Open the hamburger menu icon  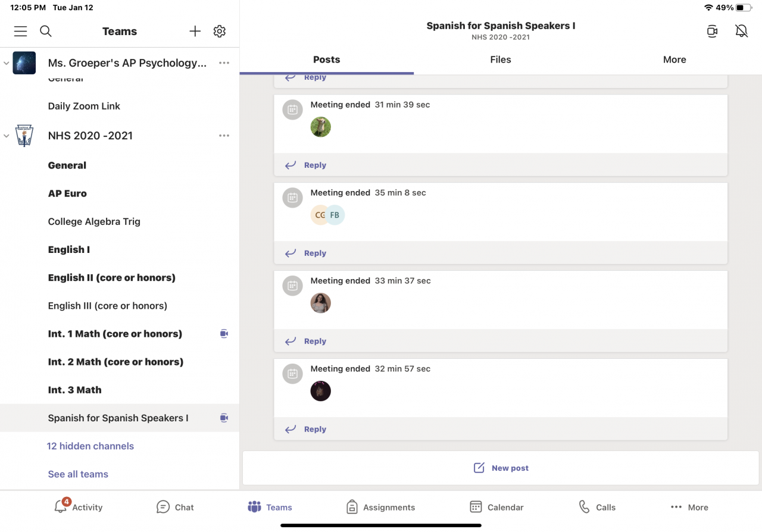(x=21, y=32)
